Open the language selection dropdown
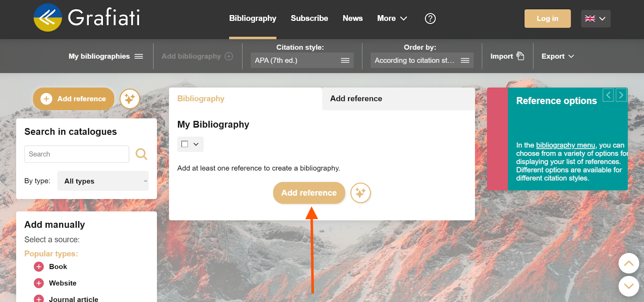 595,18
